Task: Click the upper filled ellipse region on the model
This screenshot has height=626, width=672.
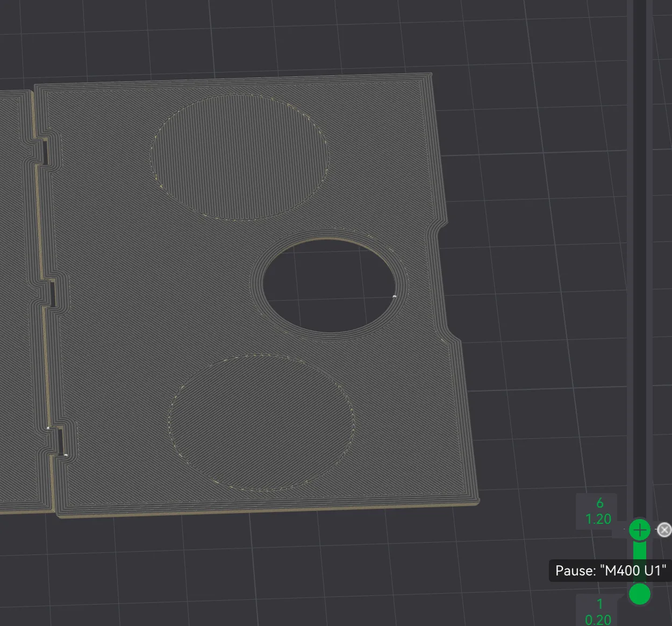Action: [x=239, y=157]
